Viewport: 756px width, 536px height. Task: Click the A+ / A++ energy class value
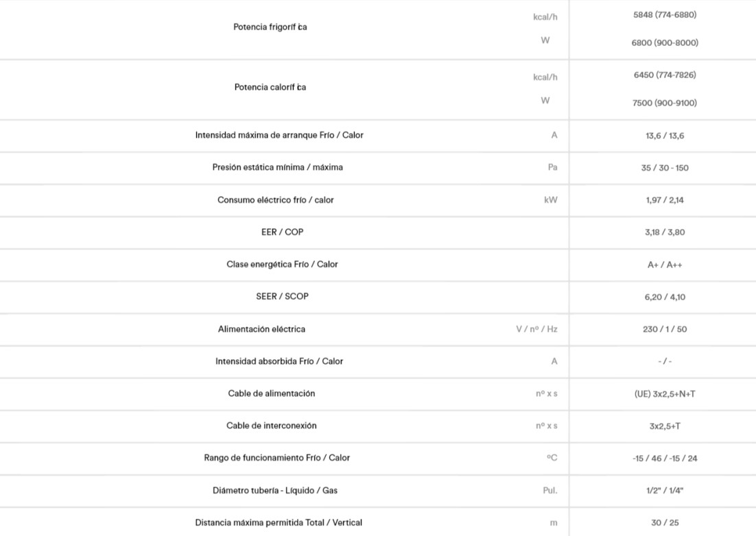pos(665,265)
